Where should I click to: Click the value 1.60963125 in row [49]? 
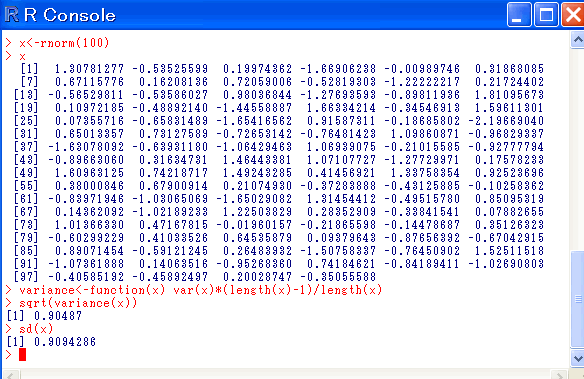pyautogui.click(x=89, y=173)
